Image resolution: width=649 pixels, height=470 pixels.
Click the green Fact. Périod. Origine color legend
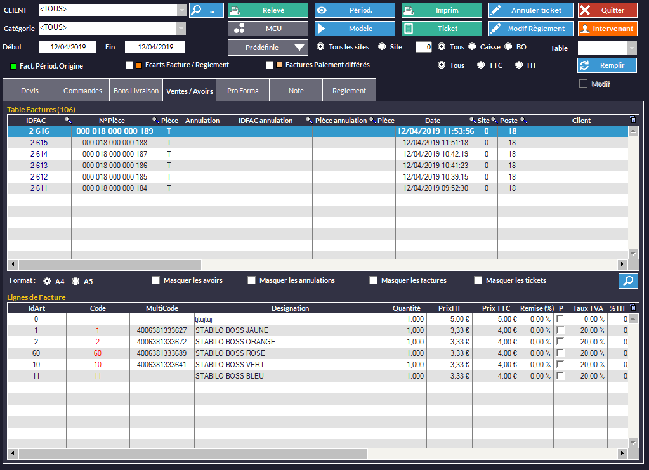pos(12,65)
